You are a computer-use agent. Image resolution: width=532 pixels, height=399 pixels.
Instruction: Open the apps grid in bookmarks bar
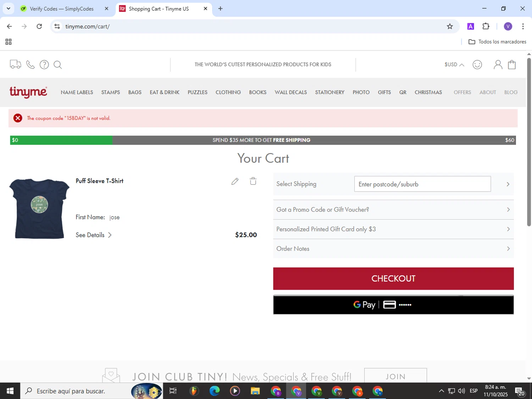pos(9,42)
